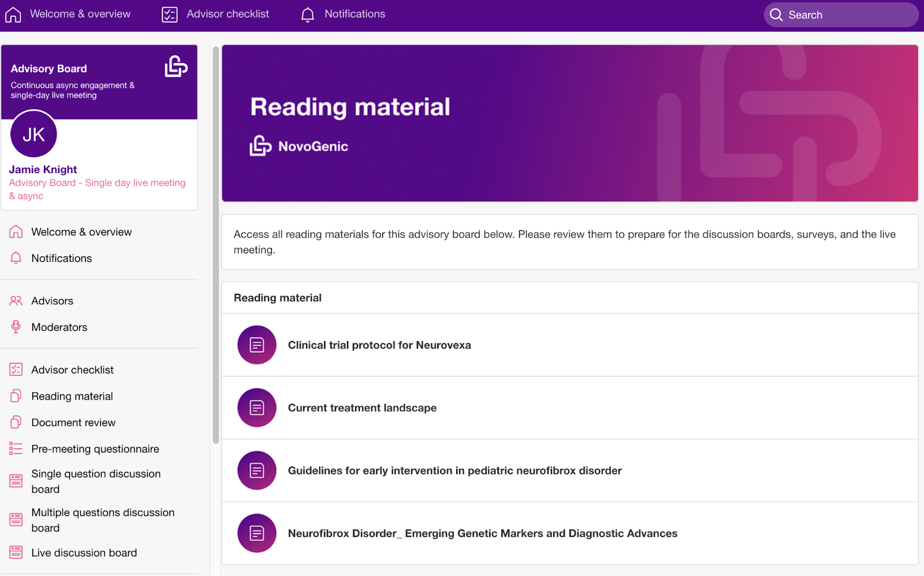The image size is (924, 576).
Task: Select Live discussion board in sidebar
Action: click(x=84, y=552)
